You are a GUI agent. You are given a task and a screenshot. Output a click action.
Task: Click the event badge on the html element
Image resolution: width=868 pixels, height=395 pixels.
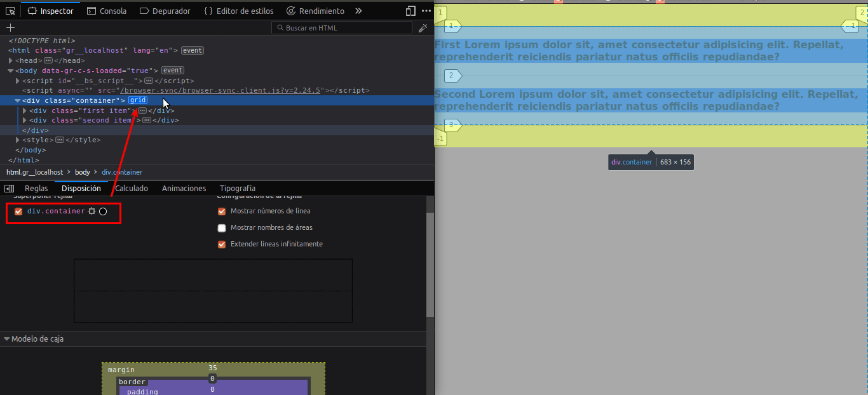click(193, 50)
